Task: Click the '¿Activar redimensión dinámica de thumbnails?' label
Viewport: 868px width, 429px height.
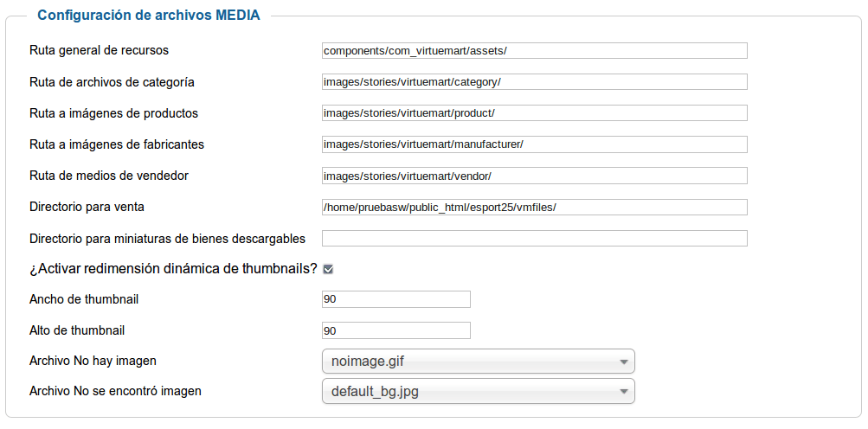Action: click(173, 269)
